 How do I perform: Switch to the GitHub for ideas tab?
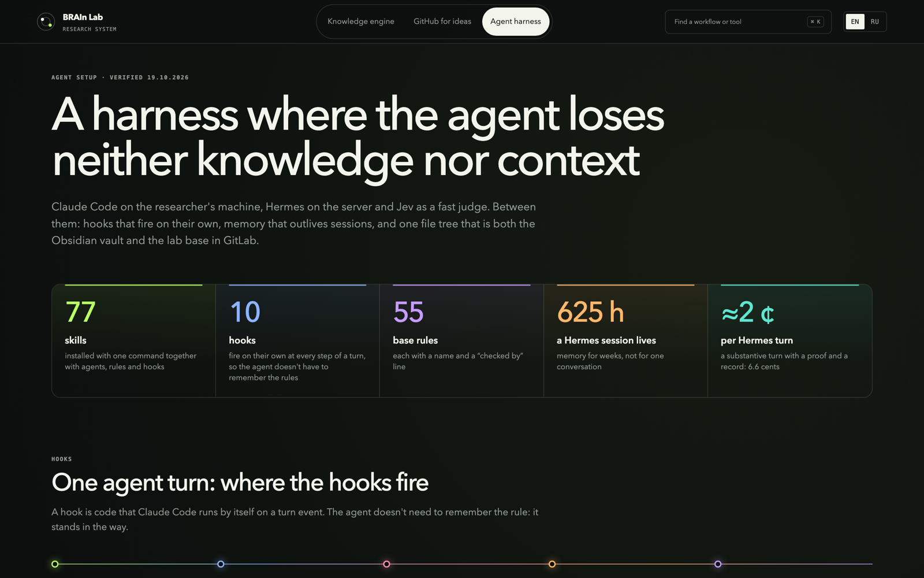coord(442,21)
